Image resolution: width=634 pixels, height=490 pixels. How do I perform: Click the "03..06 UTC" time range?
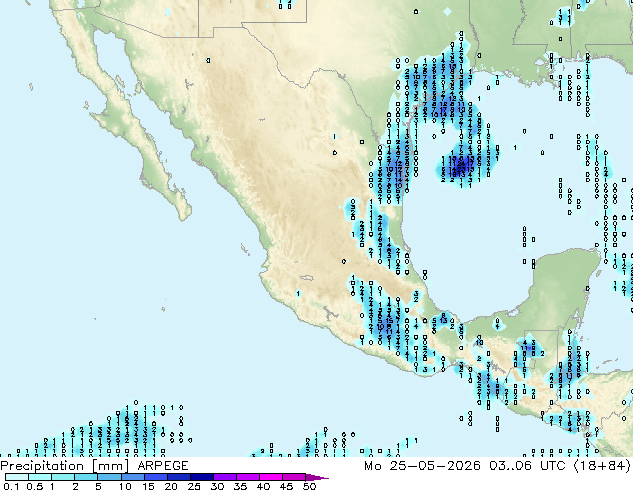tap(526, 466)
